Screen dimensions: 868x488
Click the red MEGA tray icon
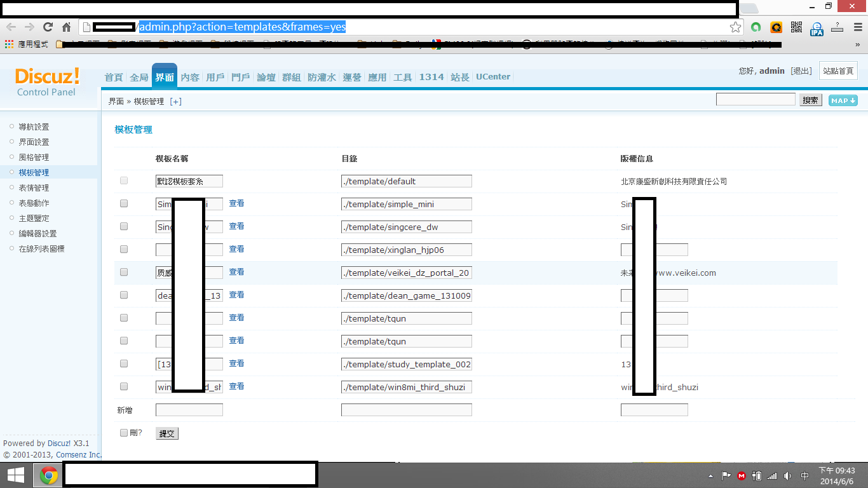[742, 476]
